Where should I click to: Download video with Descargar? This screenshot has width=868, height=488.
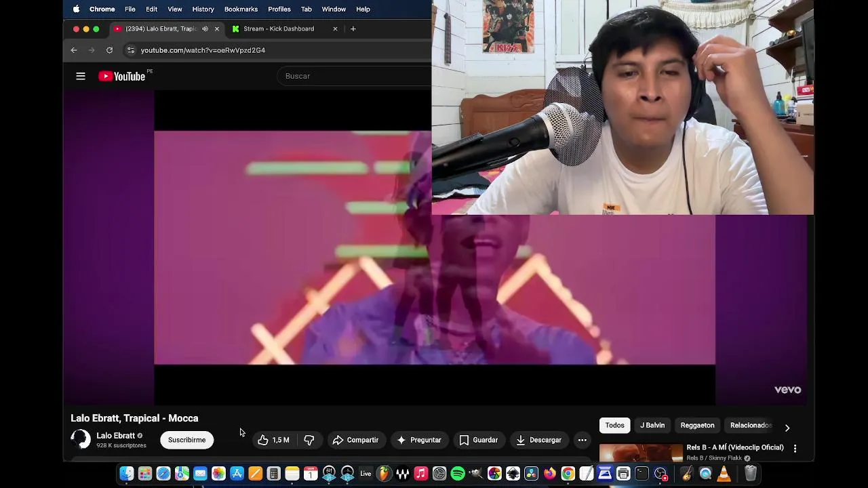tap(539, 440)
